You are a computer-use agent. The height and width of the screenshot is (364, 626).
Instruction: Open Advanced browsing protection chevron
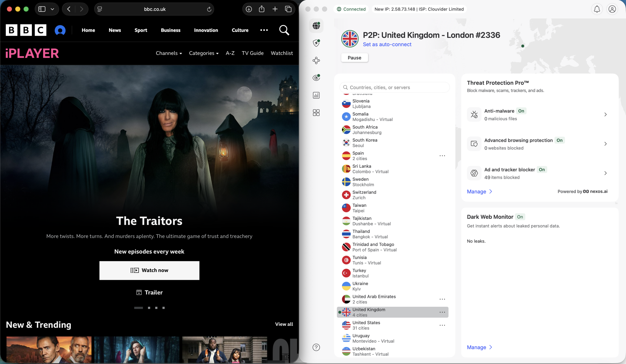tap(605, 144)
